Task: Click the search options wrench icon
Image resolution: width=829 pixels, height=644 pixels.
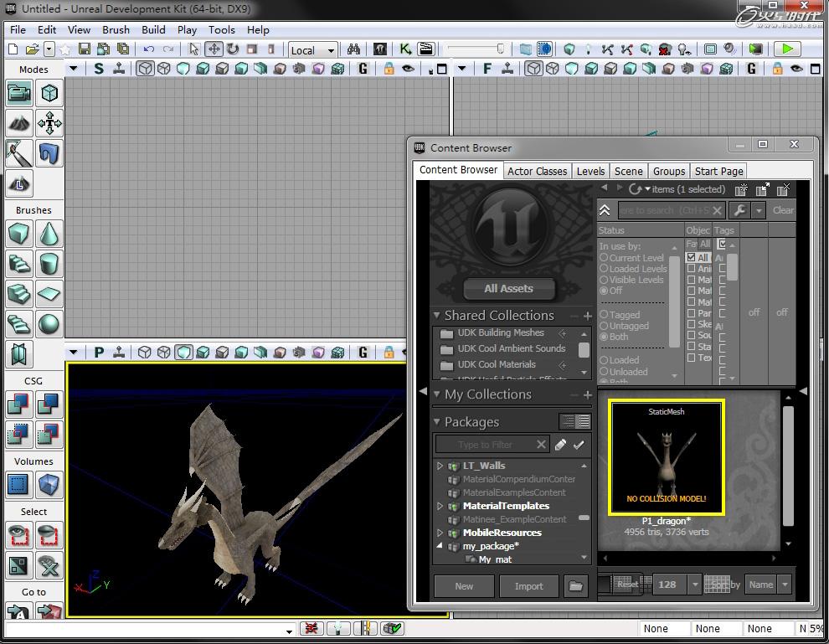Action: click(x=740, y=210)
